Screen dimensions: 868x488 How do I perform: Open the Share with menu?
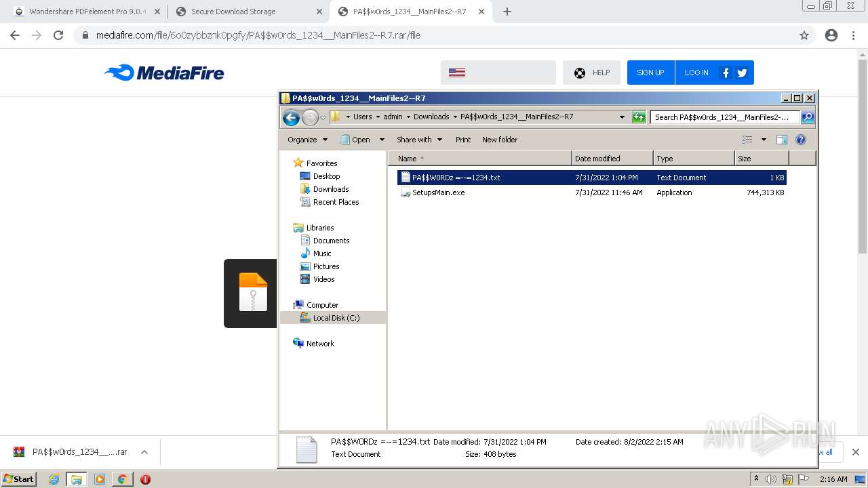click(419, 140)
